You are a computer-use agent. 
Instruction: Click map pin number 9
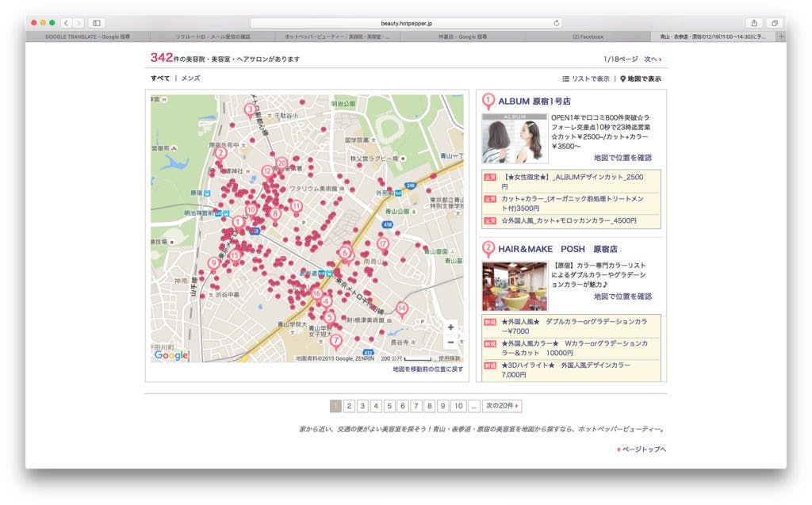point(213,264)
